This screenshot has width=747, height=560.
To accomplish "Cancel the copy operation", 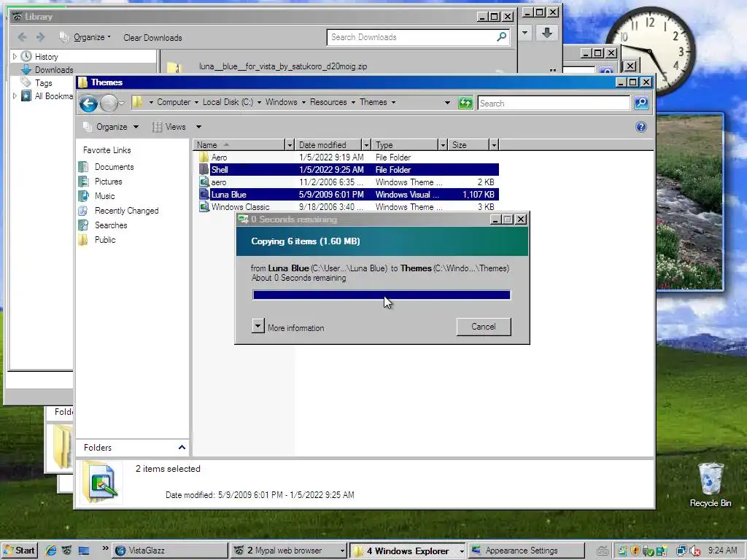I will pos(484,327).
